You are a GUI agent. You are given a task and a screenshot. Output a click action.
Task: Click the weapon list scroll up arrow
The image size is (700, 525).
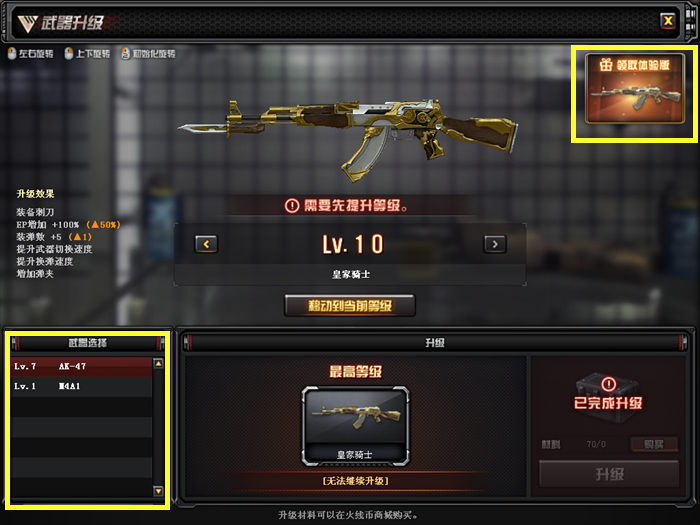click(158, 363)
